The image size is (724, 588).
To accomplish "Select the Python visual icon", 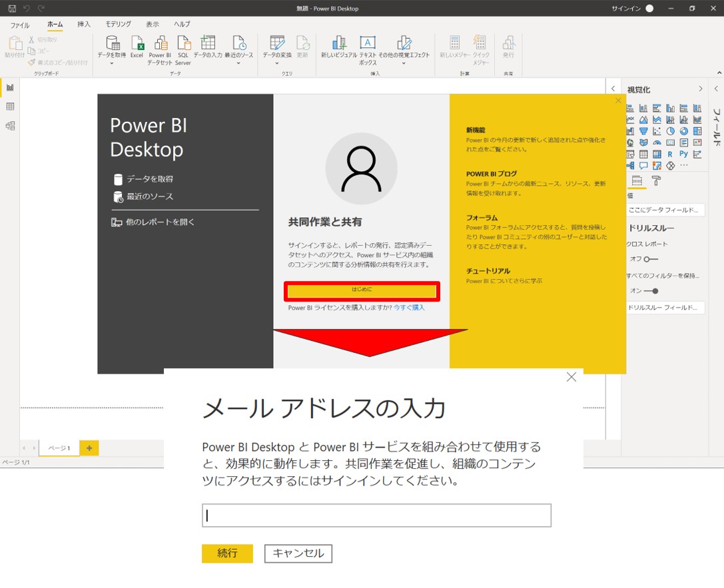I will (x=683, y=154).
